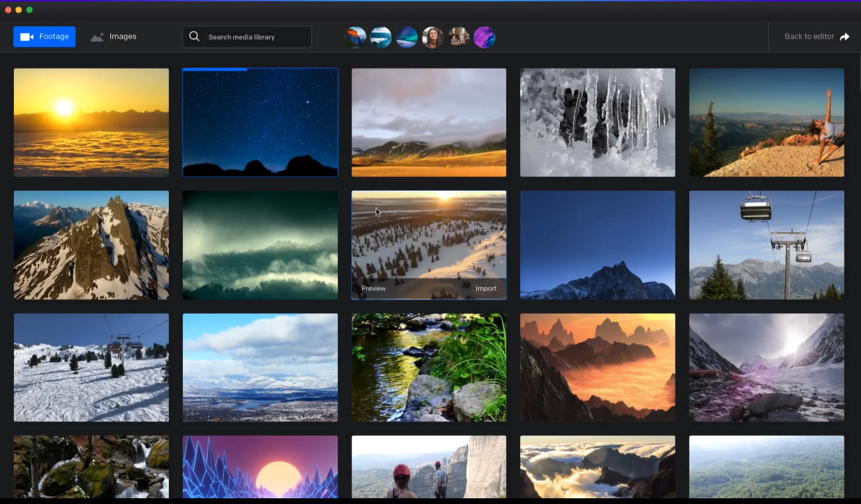Image resolution: width=861 pixels, height=504 pixels.
Task: Choose the smiling woman portrait category circle
Action: tap(433, 37)
